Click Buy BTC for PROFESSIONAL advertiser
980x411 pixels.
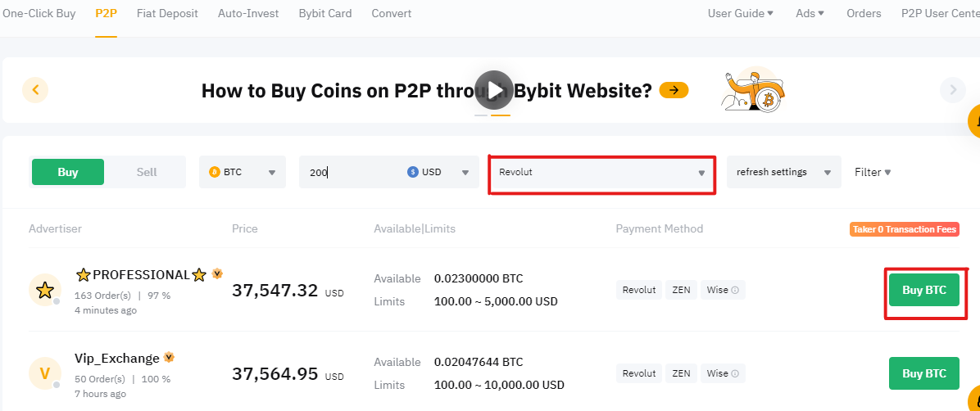coord(924,290)
